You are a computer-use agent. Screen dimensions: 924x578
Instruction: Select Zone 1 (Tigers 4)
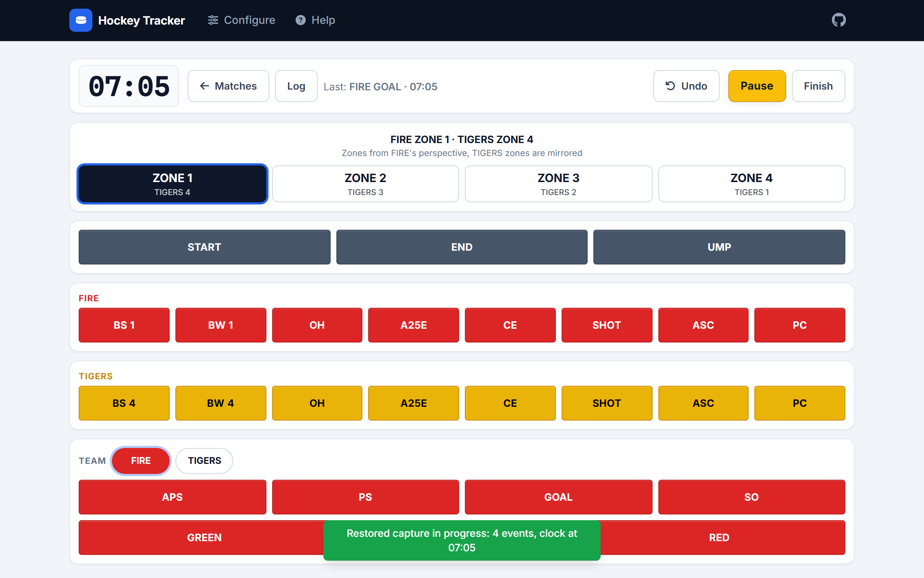coord(172,184)
